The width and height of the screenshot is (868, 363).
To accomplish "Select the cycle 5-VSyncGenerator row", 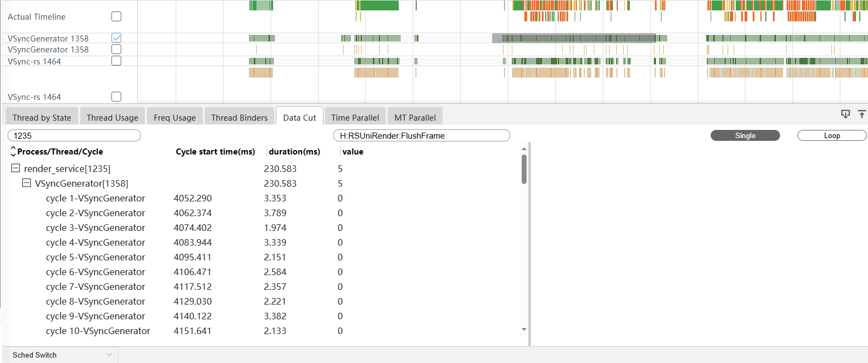I will click(x=96, y=257).
